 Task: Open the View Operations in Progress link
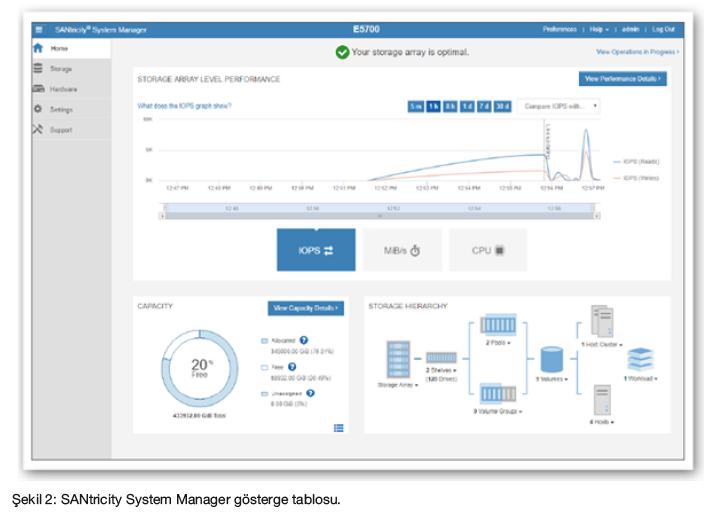[637, 51]
